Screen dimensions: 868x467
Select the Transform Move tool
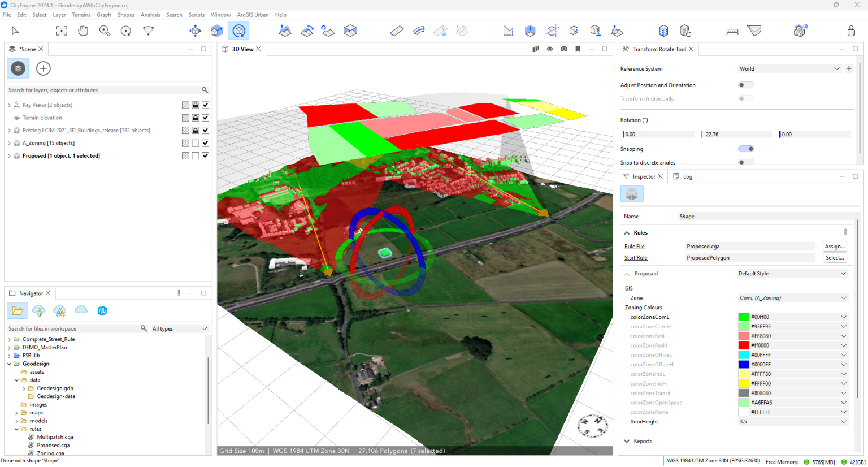click(195, 31)
